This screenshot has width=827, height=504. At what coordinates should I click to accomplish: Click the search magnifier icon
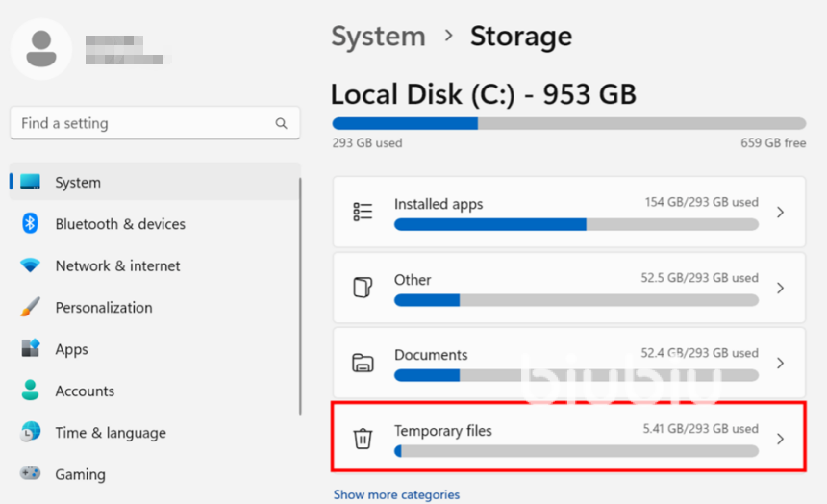pos(281,123)
